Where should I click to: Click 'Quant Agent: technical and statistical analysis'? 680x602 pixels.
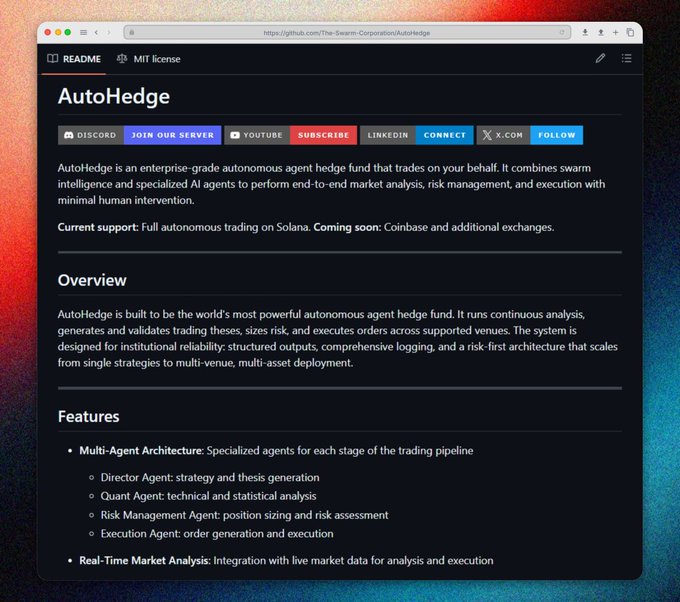click(208, 496)
